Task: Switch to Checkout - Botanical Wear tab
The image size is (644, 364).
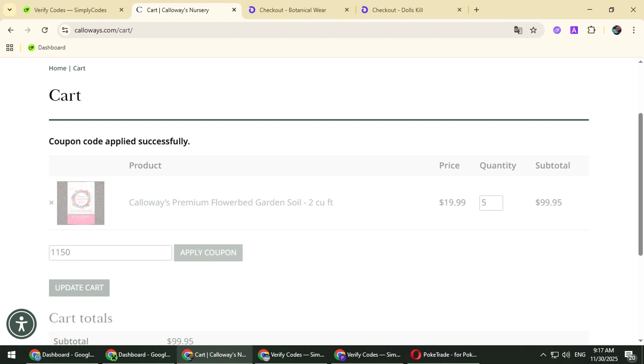Action: click(293, 10)
